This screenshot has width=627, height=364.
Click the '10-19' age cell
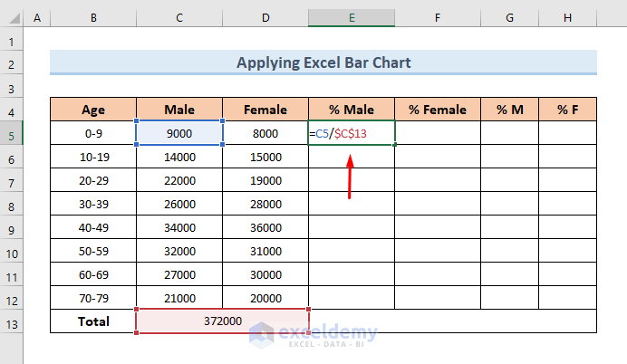(x=93, y=157)
